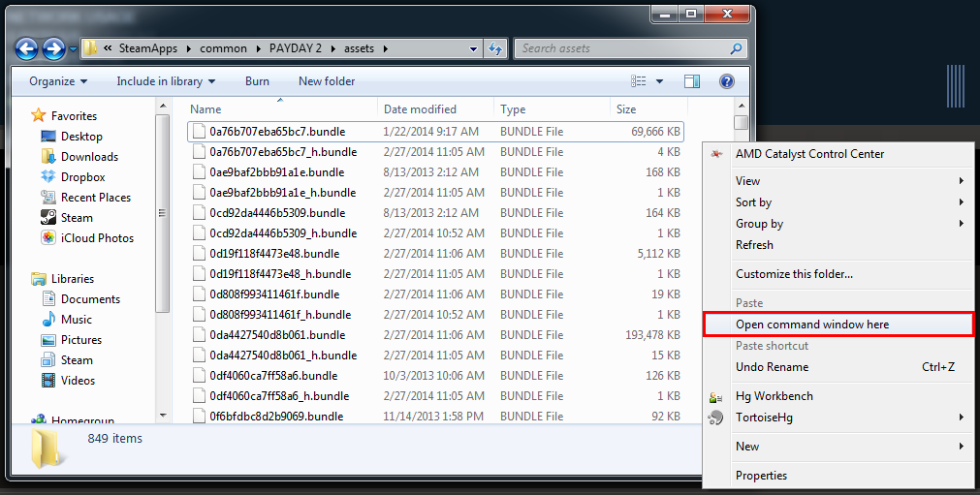
Task: Click the Back navigation arrow
Action: pos(26,48)
